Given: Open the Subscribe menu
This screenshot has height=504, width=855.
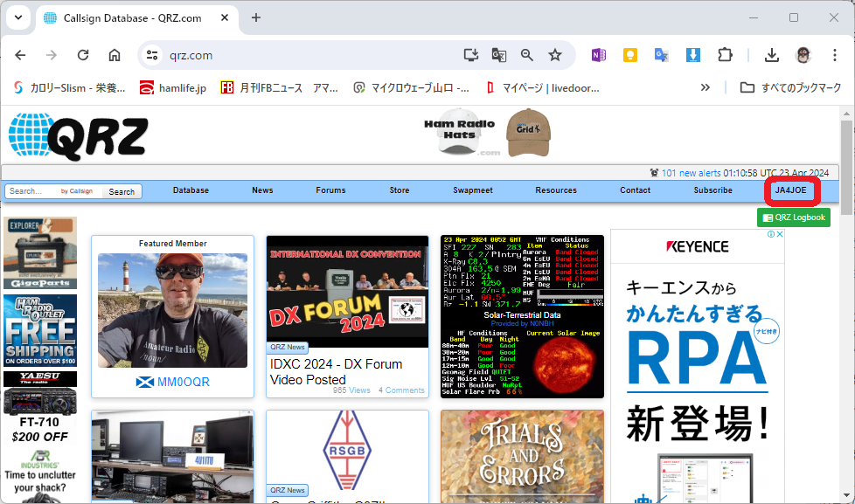Looking at the screenshot, I should click(712, 190).
